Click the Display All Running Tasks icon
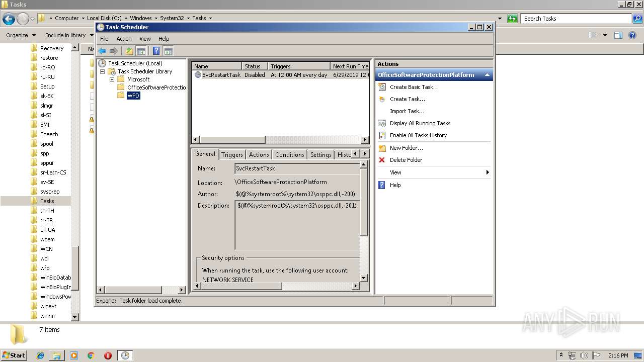The width and height of the screenshot is (644, 362). pos(382,123)
